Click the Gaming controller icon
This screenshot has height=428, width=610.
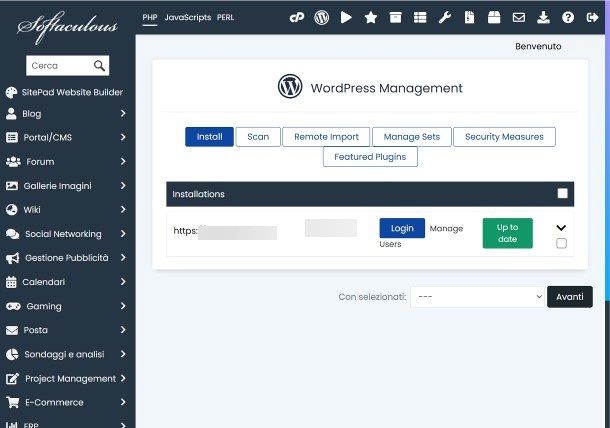click(13, 306)
